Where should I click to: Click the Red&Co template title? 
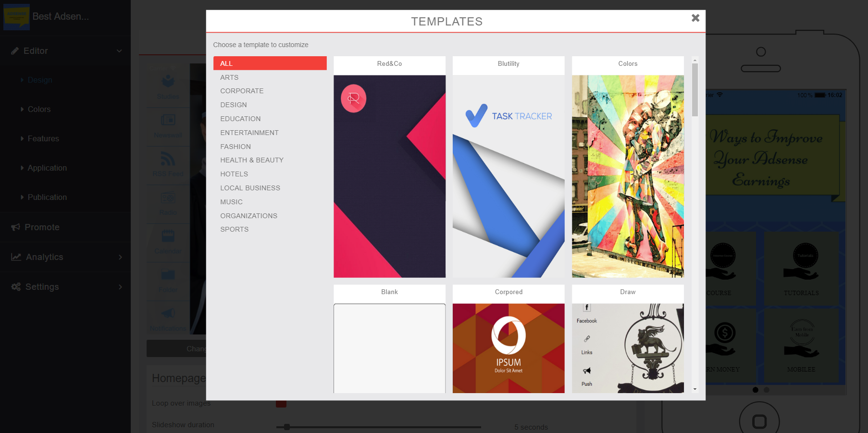tap(390, 63)
